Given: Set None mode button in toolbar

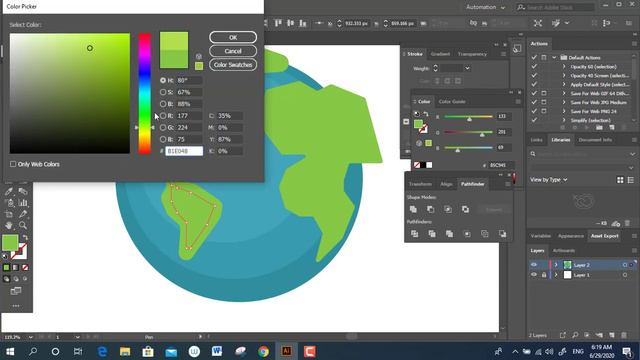Looking at the screenshot, I should coord(25,268).
